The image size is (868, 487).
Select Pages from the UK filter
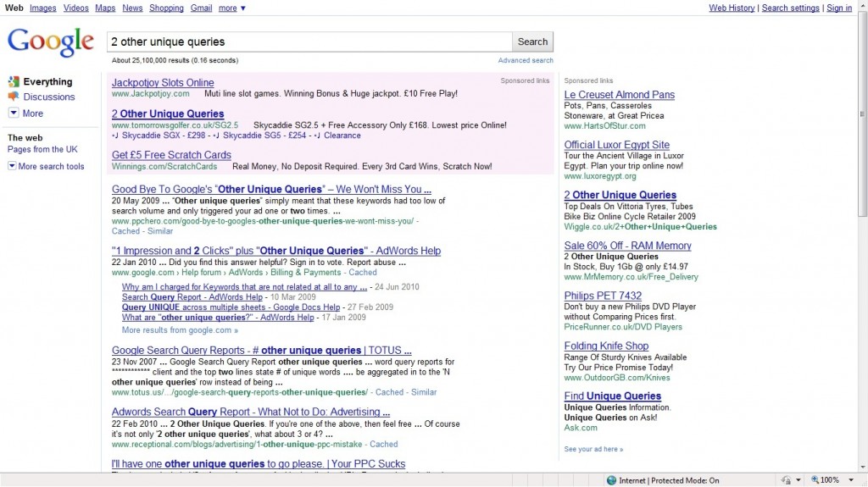pos(42,149)
